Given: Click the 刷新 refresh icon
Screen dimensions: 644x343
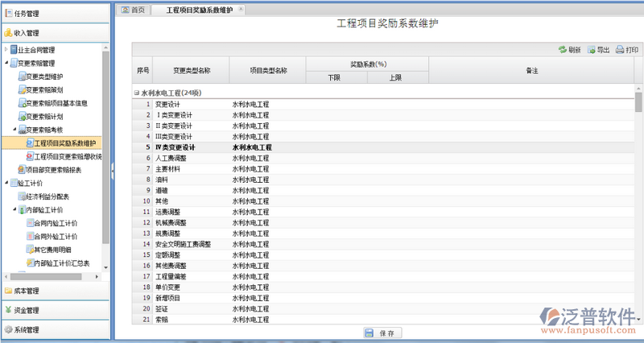Looking at the screenshot, I should coord(562,50).
